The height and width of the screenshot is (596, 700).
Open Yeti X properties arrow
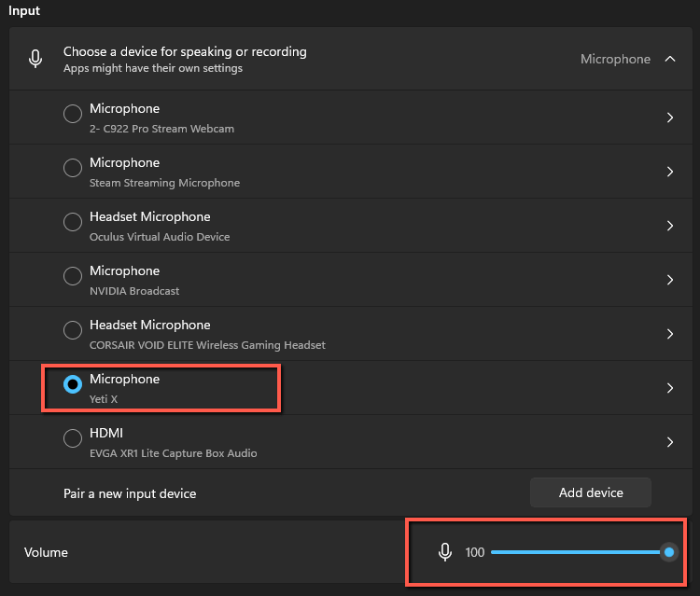(x=670, y=388)
